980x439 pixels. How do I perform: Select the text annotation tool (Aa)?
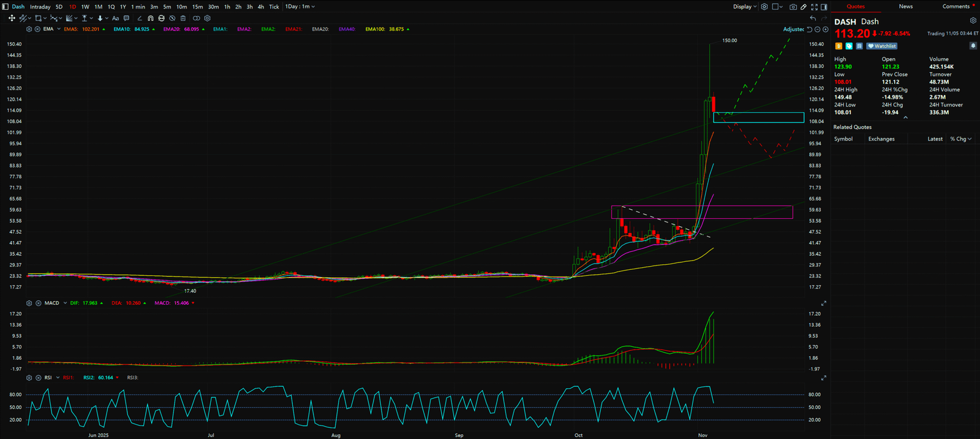pos(115,18)
